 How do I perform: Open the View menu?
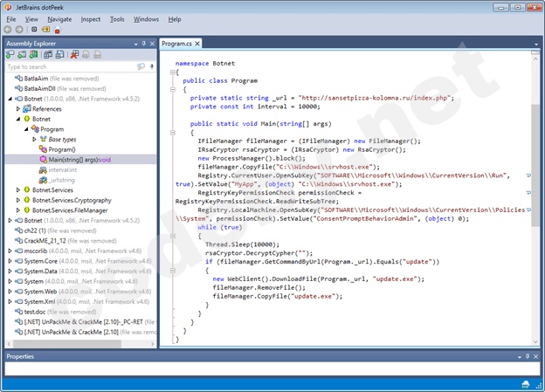click(31, 19)
